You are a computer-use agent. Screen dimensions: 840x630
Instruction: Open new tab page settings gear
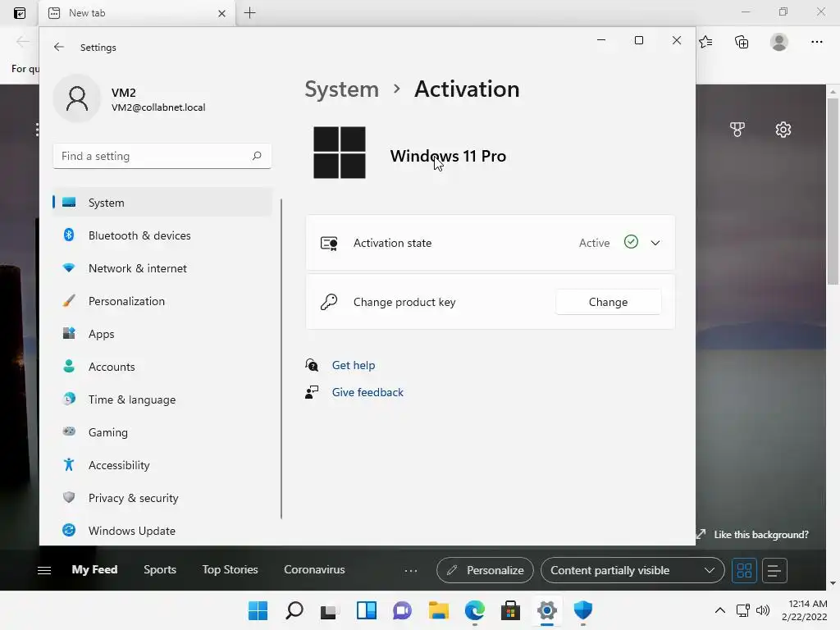783,129
